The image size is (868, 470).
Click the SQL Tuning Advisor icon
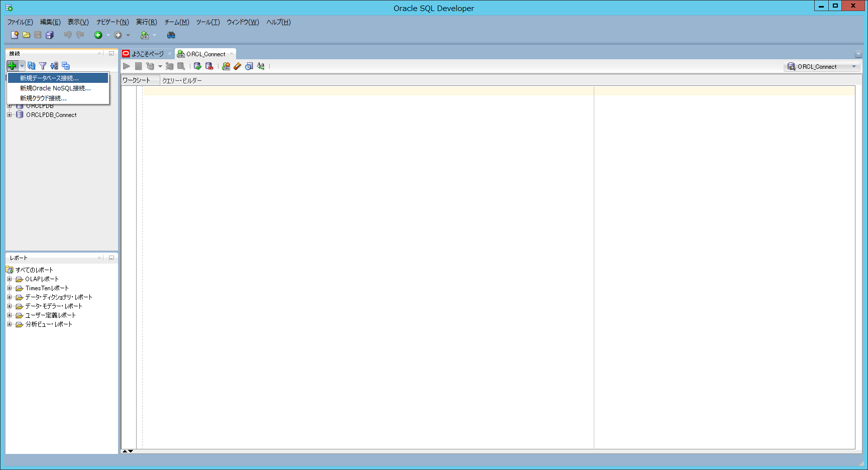181,66
